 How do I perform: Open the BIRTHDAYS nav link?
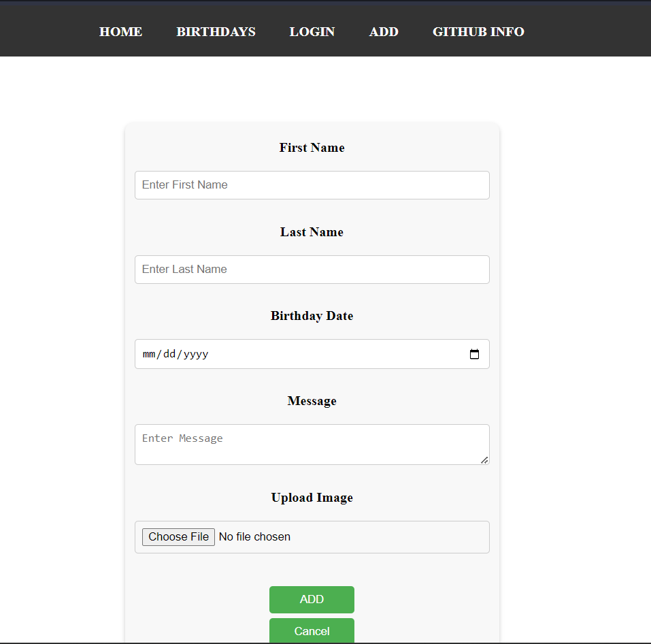click(216, 32)
